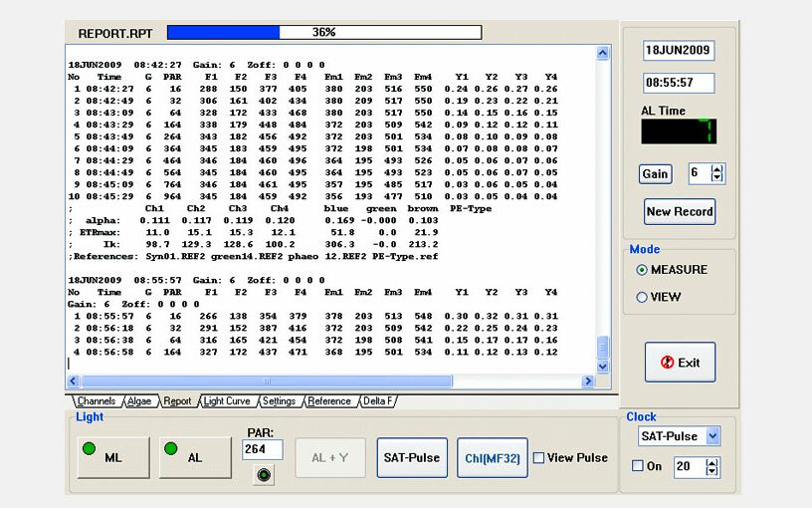Click the alpha row in report
812x508 pixels.
coord(253,220)
